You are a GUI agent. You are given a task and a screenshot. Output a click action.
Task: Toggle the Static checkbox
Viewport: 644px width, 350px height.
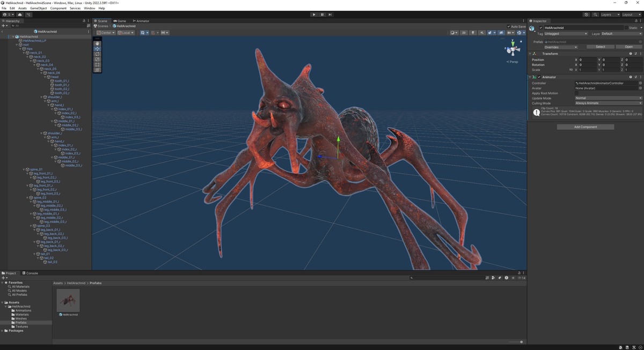626,28
